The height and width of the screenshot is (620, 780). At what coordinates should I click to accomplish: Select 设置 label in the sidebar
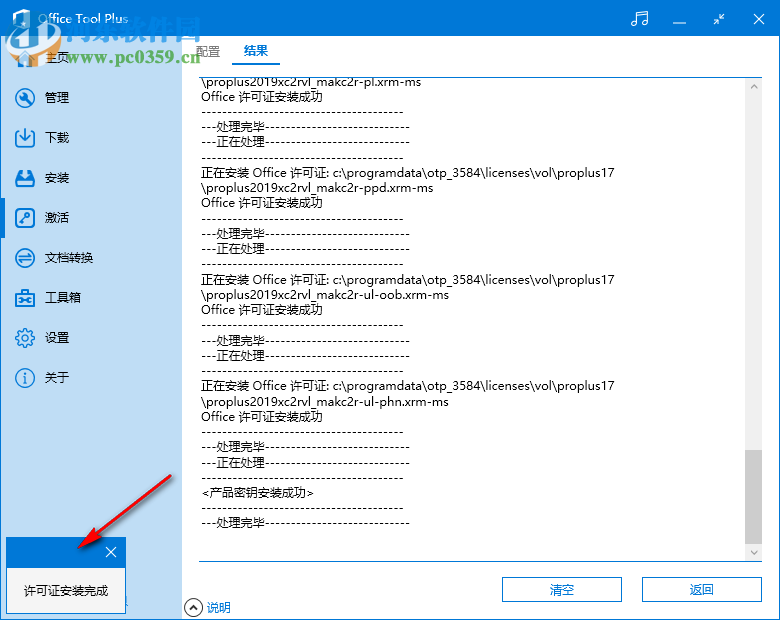click(x=57, y=338)
